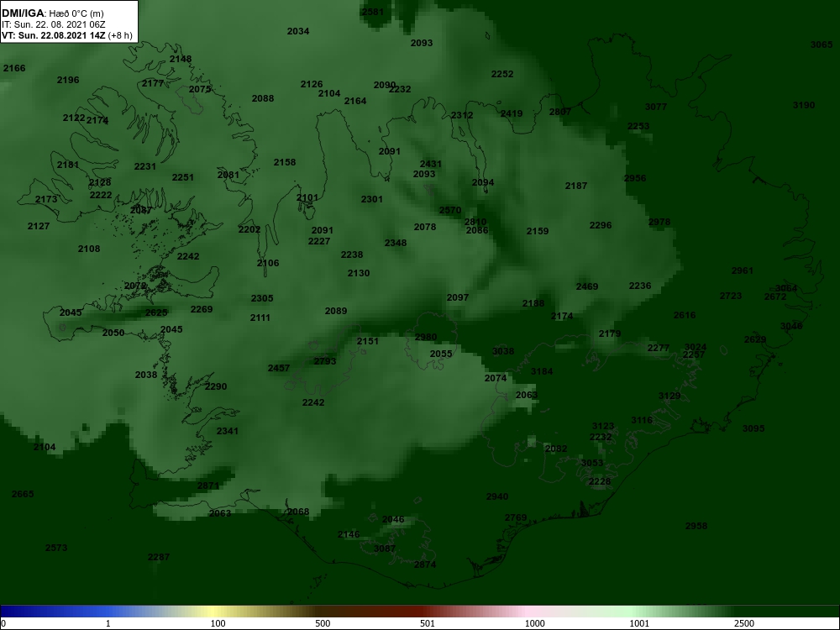Click the 2252 height value

[502, 74]
